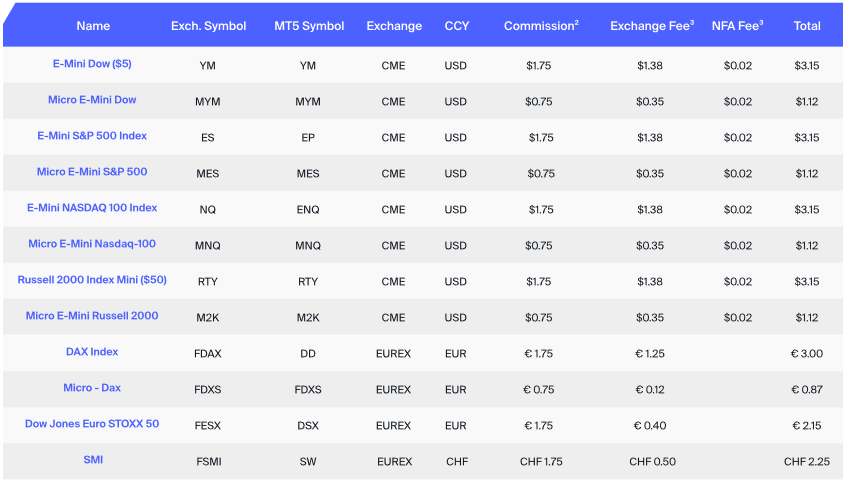
Task: Open Dow Jones Euro STOXX 50 link
Action: (x=92, y=424)
